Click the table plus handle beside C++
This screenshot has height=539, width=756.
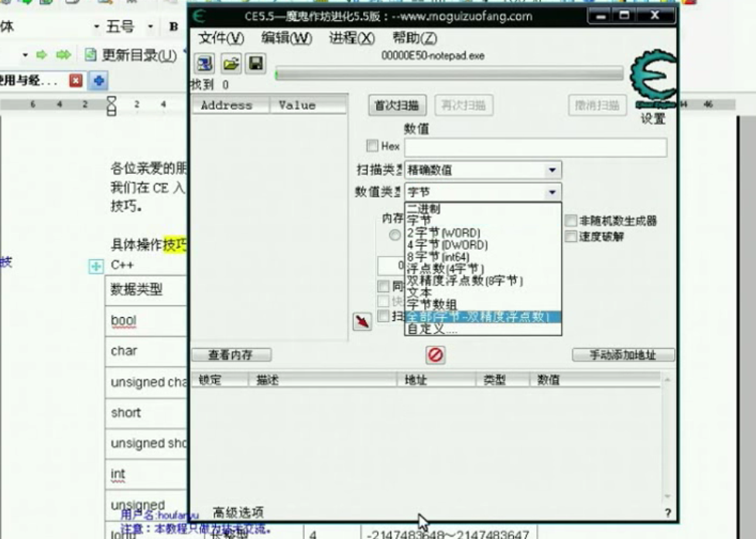click(x=96, y=266)
